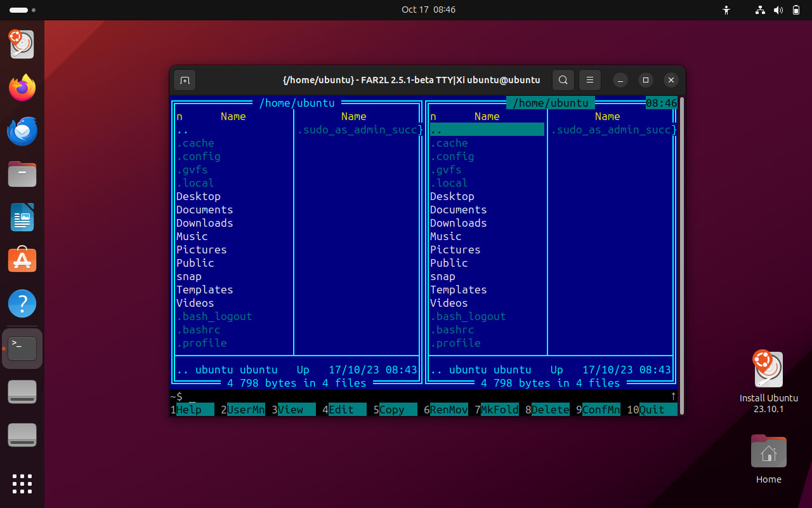Open LibreOffice Writer from the dock
The height and width of the screenshot is (508, 812).
pyautogui.click(x=22, y=217)
